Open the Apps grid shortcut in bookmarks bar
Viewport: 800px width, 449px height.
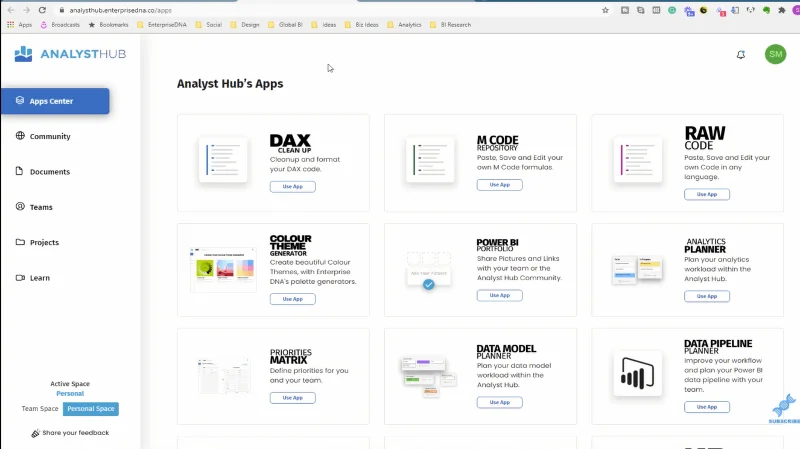click(19, 24)
